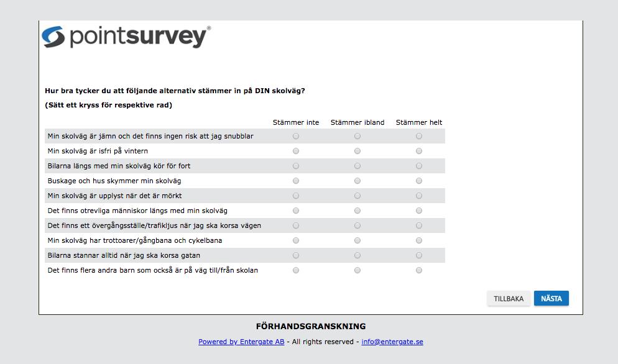Mark 'Stämmer helt' for trottoarer/gångbana och cykelbana

pyautogui.click(x=419, y=240)
